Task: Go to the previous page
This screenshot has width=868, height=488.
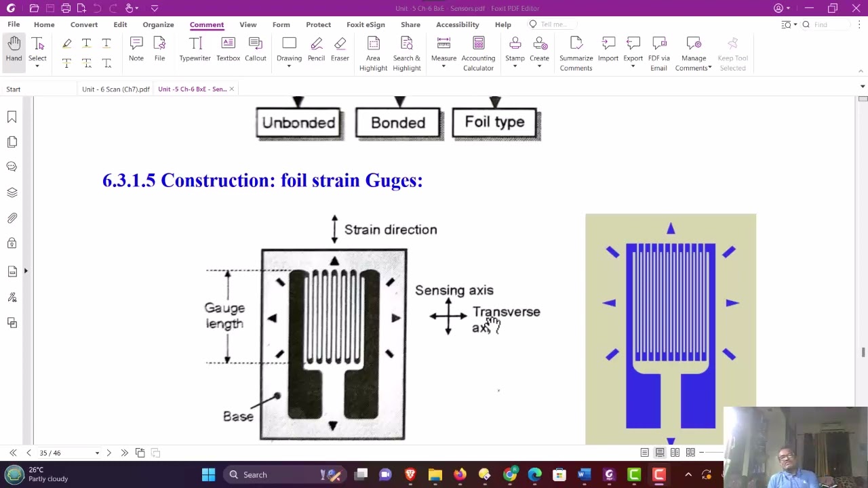Action: (x=28, y=453)
